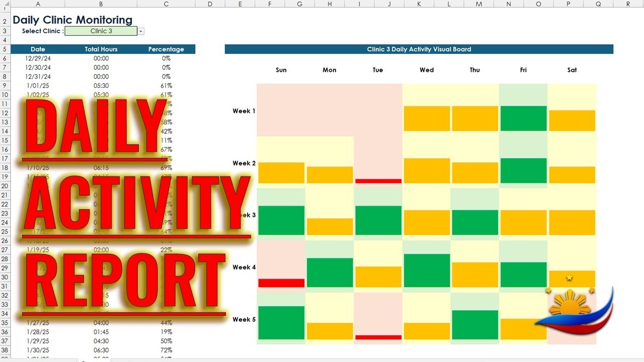Click the date cell 1/27/25
Screen dimensions: 644x362
38,323
